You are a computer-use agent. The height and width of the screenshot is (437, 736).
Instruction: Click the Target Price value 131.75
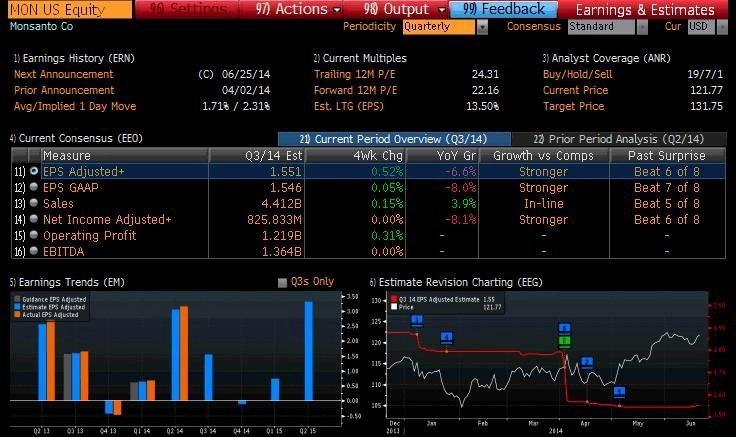706,106
